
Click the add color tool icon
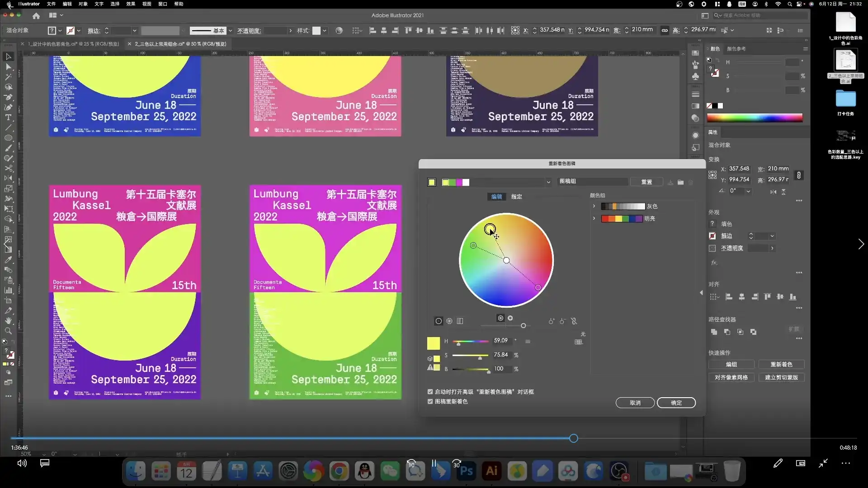click(x=551, y=321)
